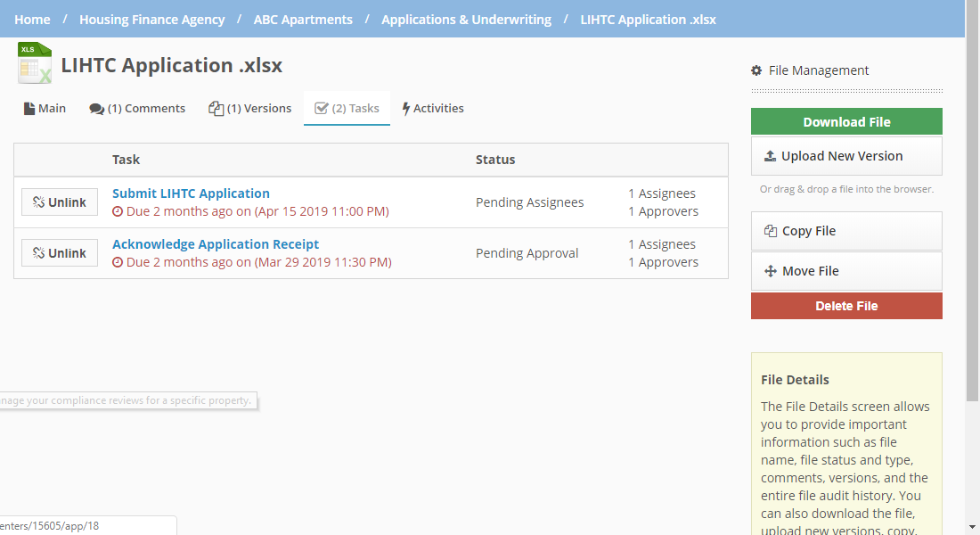The height and width of the screenshot is (535, 980).
Task: Click the Task column header
Action: [126, 160]
